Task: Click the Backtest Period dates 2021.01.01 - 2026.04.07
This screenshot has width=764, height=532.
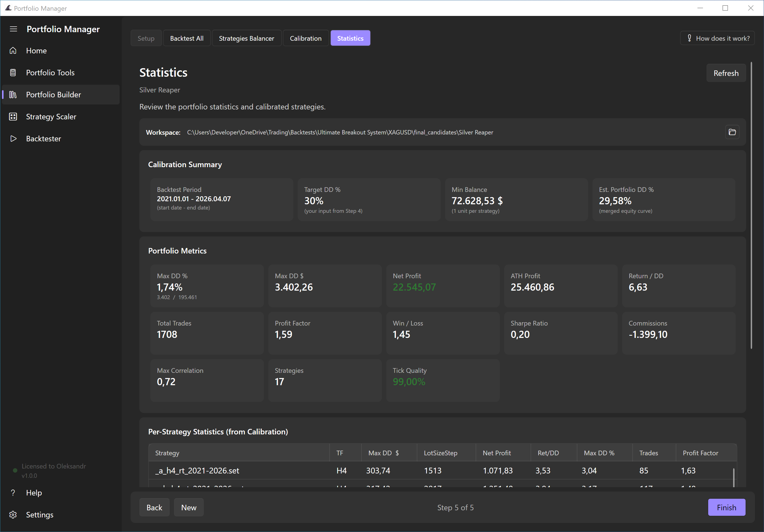Action: click(x=194, y=199)
